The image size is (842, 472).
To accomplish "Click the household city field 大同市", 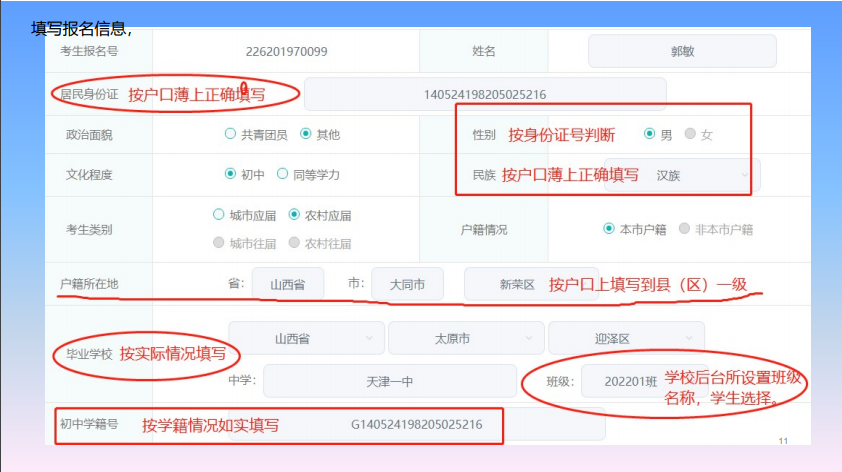I will [x=407, y=285].
